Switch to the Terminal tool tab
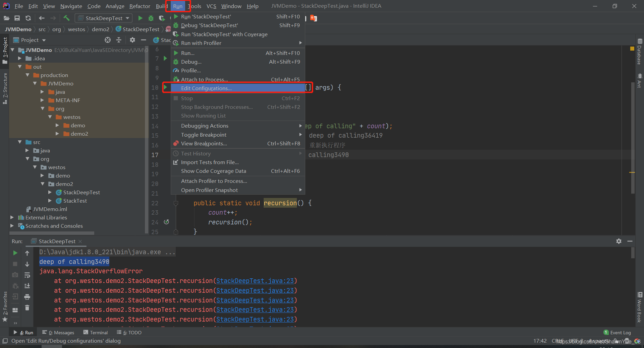Screen dimensions: 644x348 96,332
